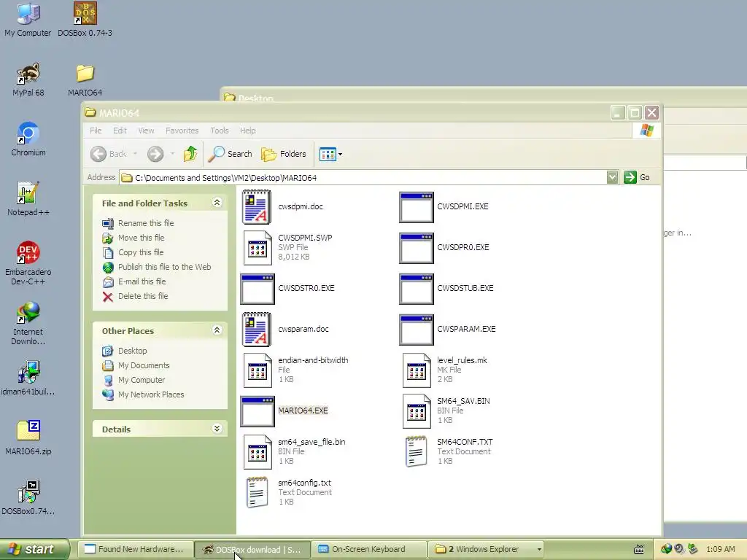
Task: Click the Forward navigation arrow
Action: (155, 154)
